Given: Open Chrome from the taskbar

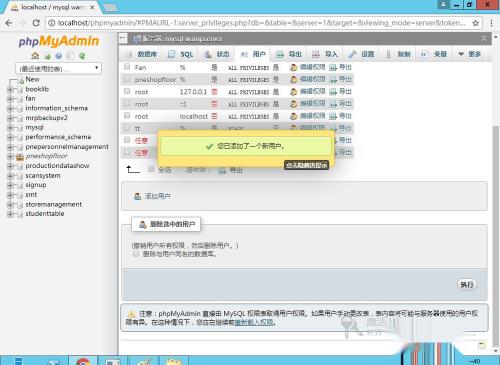Looking at the screenshot, I should [83, 361].
